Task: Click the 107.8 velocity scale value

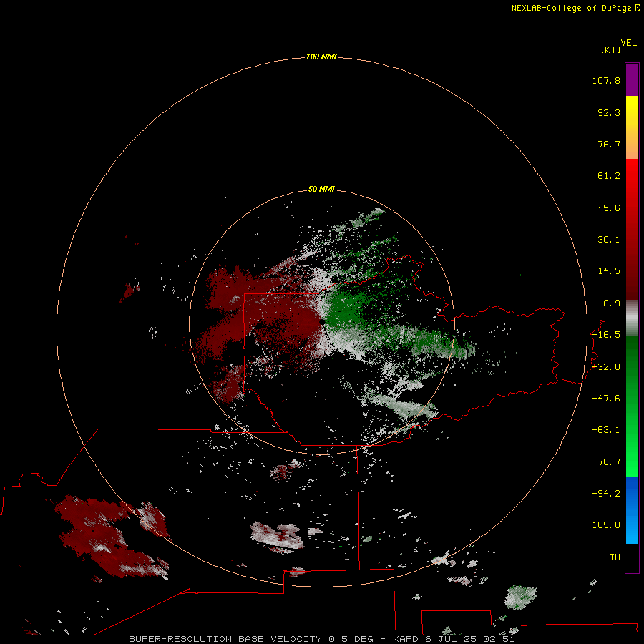Action: tap(606, 80)
